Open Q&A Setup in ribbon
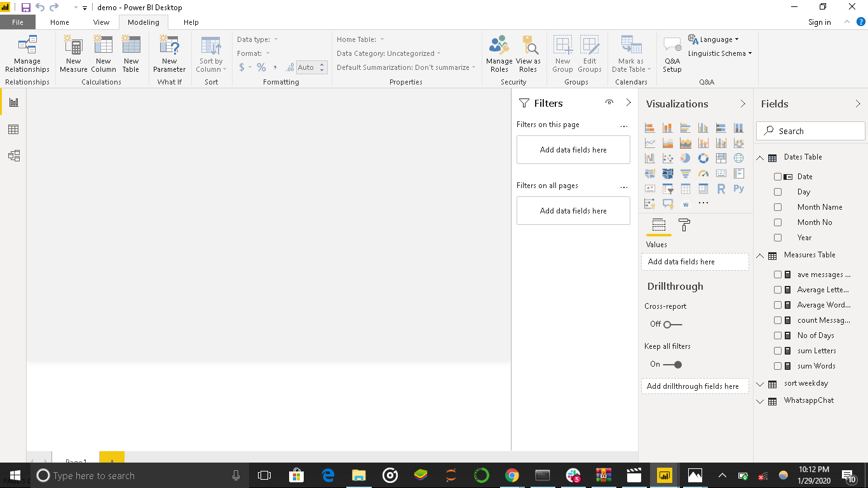The height and width of the screenshot is (488, 868). click(672, 55)
